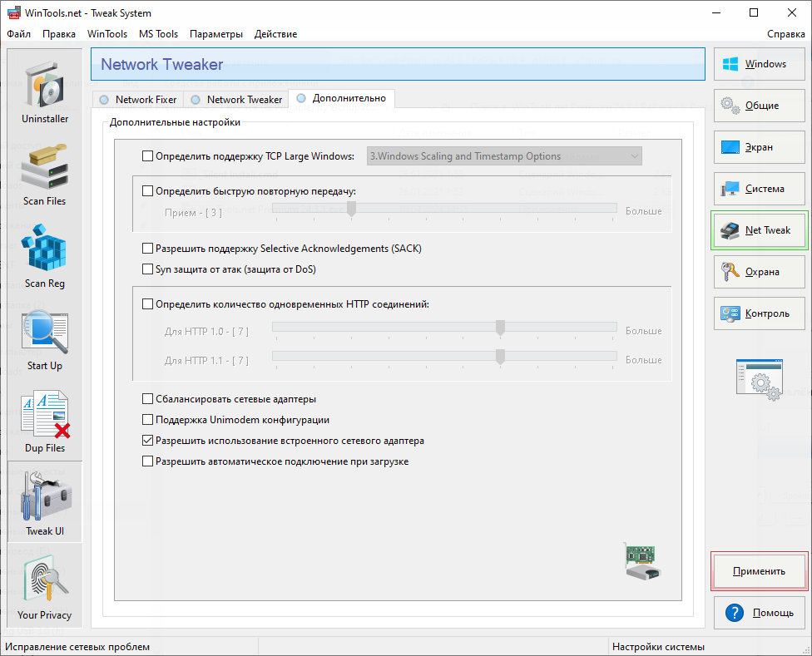Uncheck Разрешить использование встроенного сетевого адаптера

pyautogui.click(x=148, y=441)
